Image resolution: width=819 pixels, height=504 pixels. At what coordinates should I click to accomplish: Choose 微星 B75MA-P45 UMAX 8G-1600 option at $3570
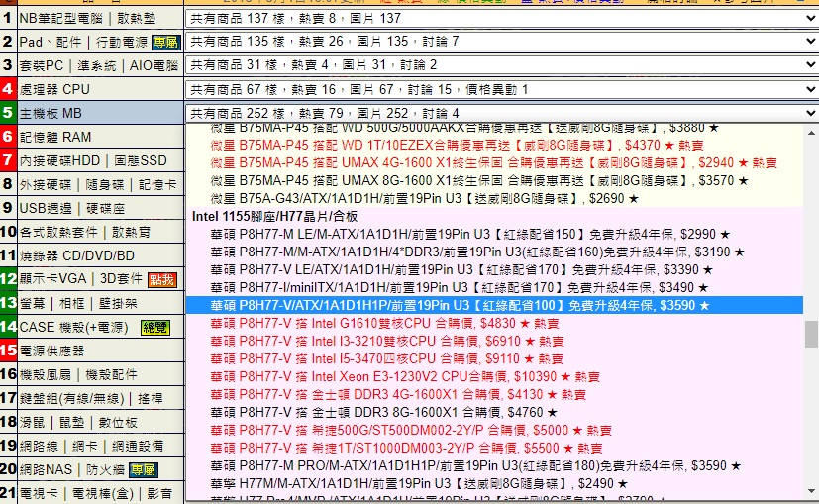[494, 181]
